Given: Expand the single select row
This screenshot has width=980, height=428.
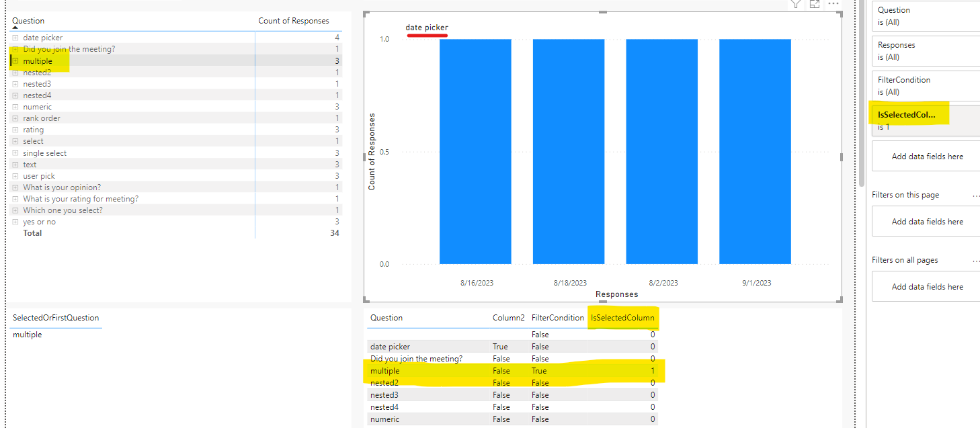Looking at the screenshot, I should coord(15,153).
